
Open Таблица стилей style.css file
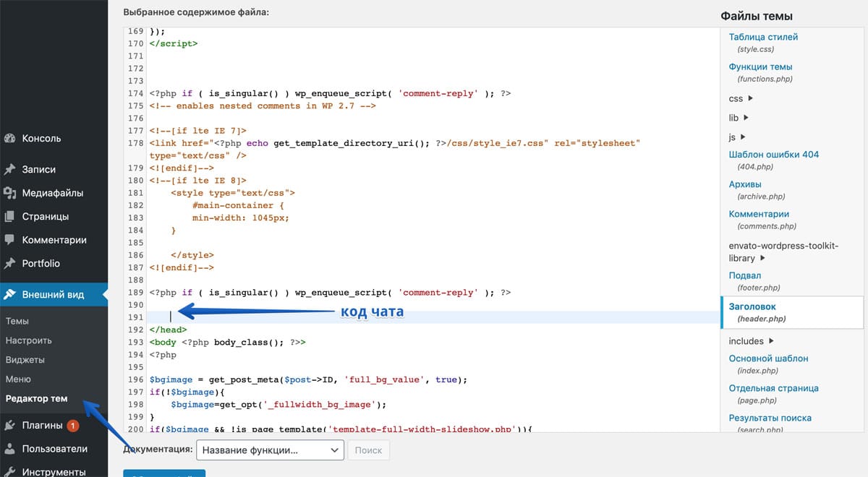coord(763,37)
